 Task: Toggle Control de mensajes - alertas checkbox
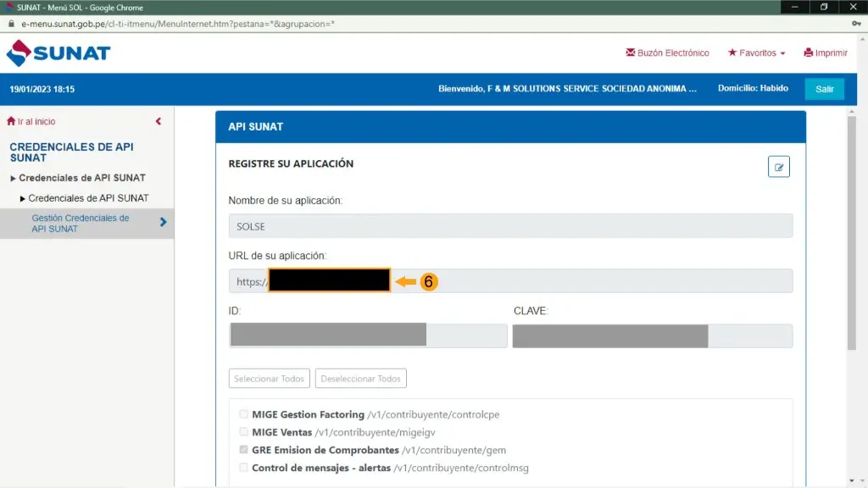[x=243, y=467]
